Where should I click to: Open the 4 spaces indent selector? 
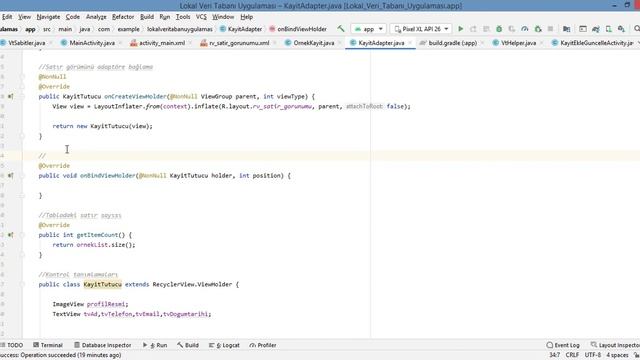617,355
